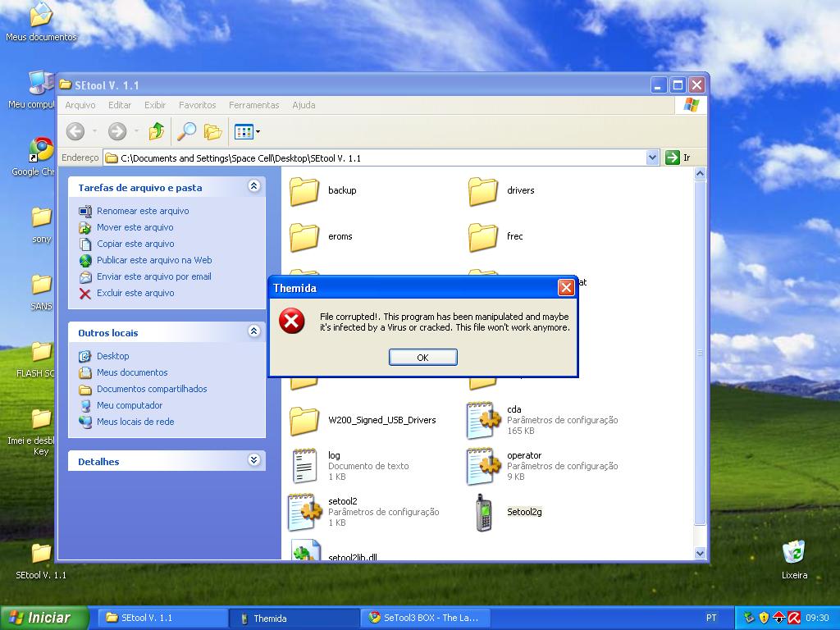Select the drivers folder icon
The width and height of the screenshot is (840, 630).
pos(482,191)
